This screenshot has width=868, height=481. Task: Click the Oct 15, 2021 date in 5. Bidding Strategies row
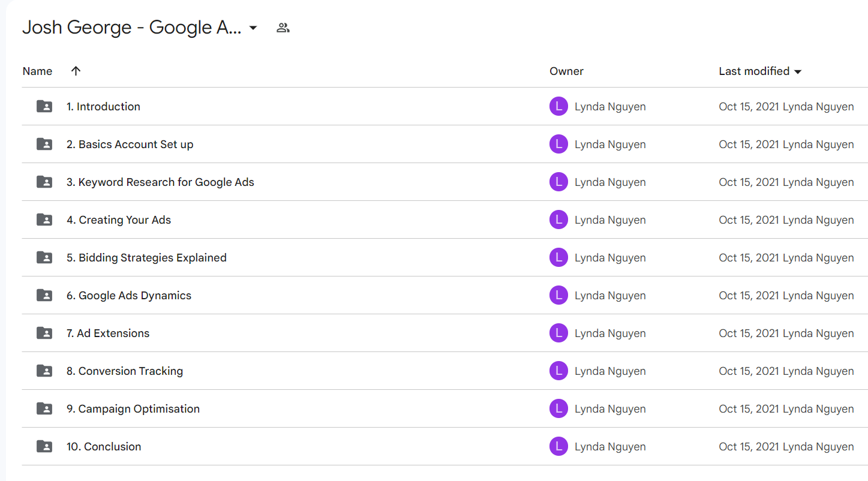[749, 258]
